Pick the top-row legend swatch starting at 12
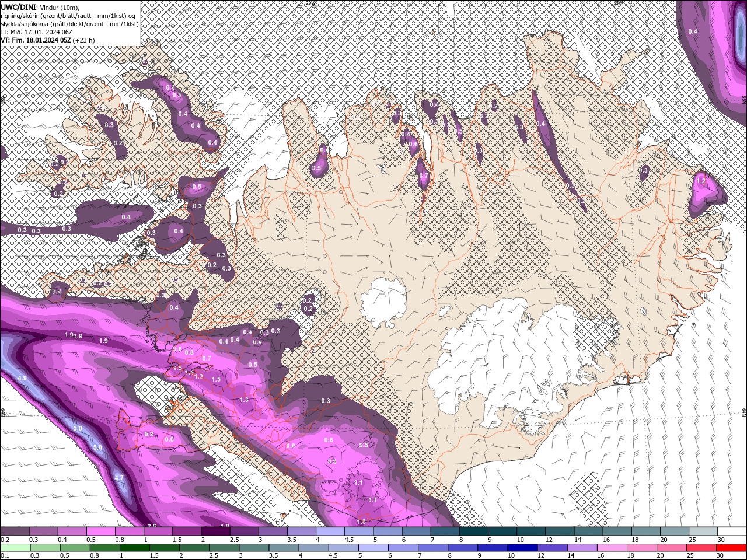This screenshot has width=747, height=560. click(560, 531)
